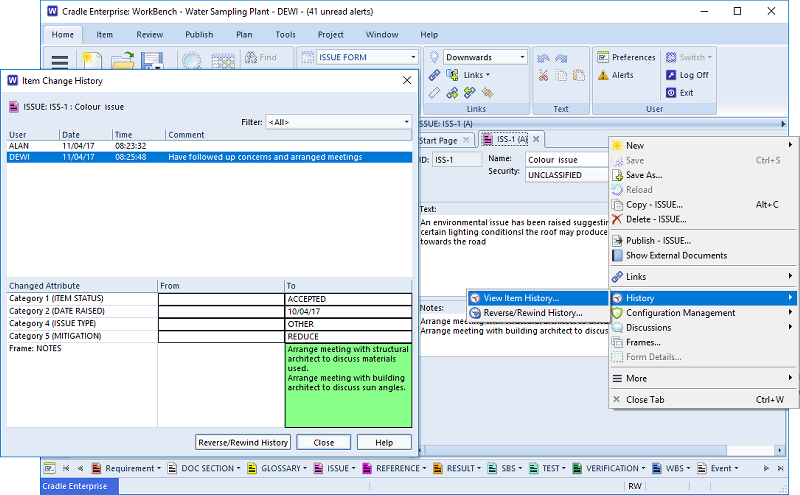Click the save floppy disk icon
Image resolution: width=800 pixels, height=495 pixels.
(152, 60)
